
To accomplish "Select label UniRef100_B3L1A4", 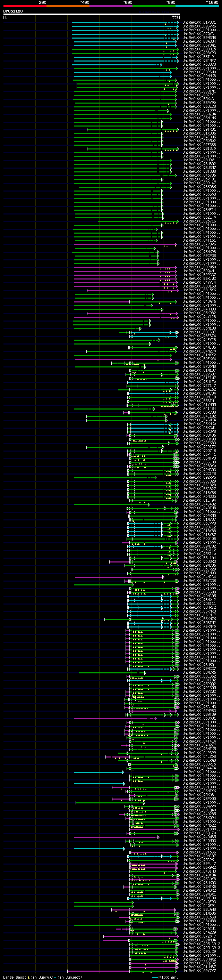I will click(x=199, y=558).
